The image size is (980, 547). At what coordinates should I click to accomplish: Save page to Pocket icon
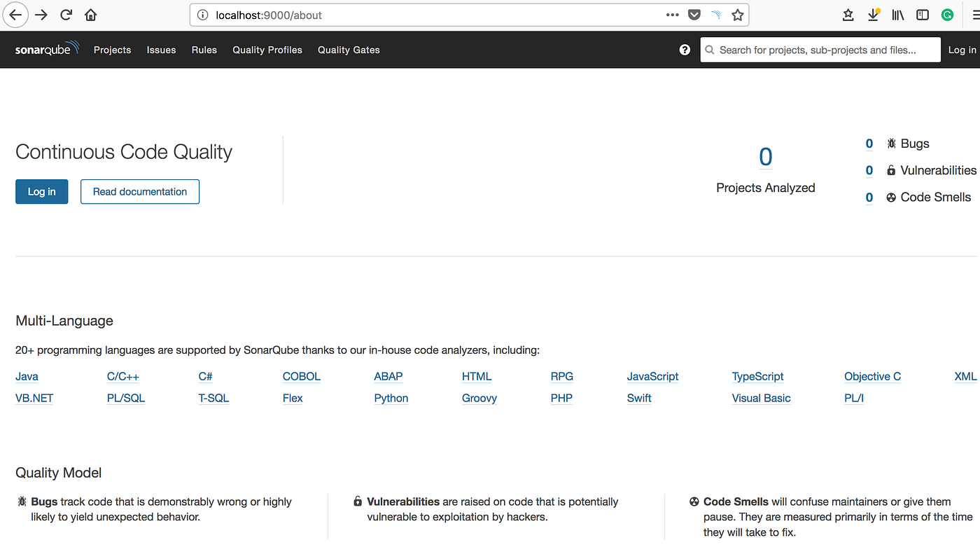click(694, 15)
